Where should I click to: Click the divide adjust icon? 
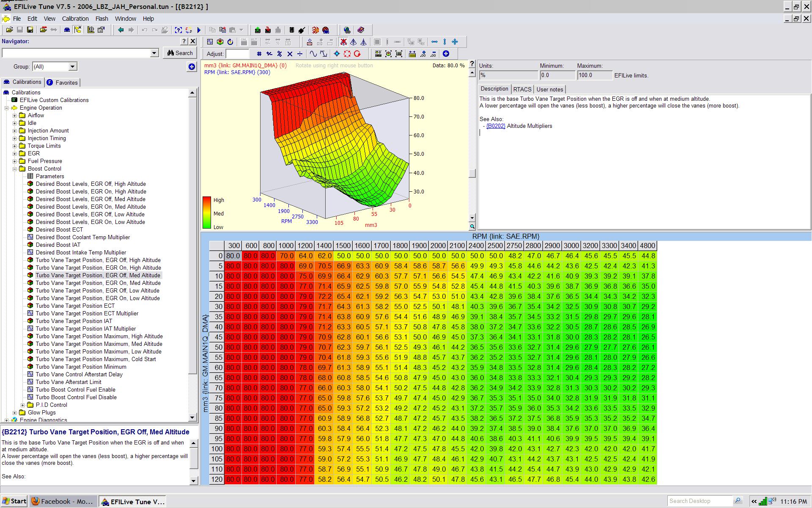click(x=300, y=54)
